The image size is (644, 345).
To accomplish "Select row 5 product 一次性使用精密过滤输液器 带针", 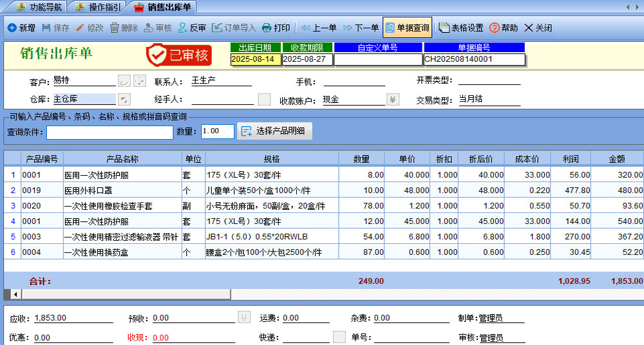I will pos(122,237).
